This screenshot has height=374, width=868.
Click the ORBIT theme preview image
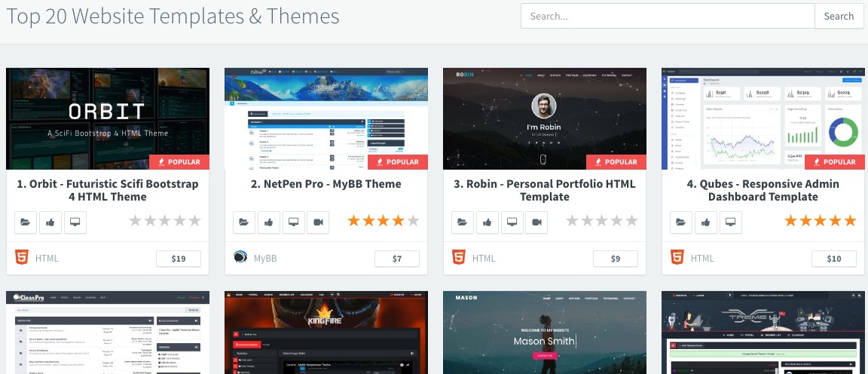point(108,118)
